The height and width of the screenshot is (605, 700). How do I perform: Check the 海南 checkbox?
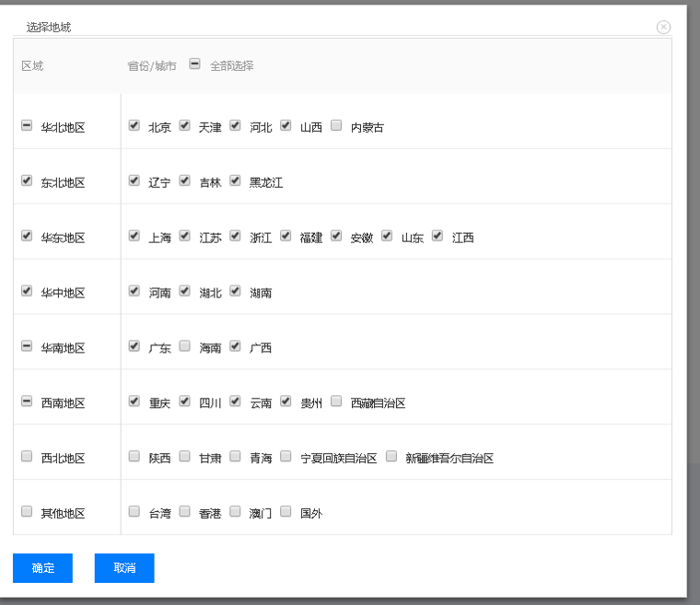click(x=185, y=346)
